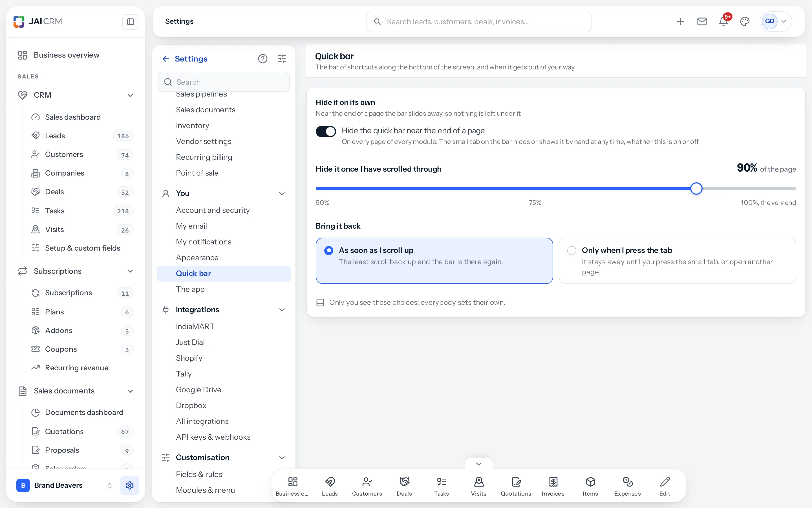The image size is (812, 508).
Task: Click the plus icon to create new
Action: [680, 21]
